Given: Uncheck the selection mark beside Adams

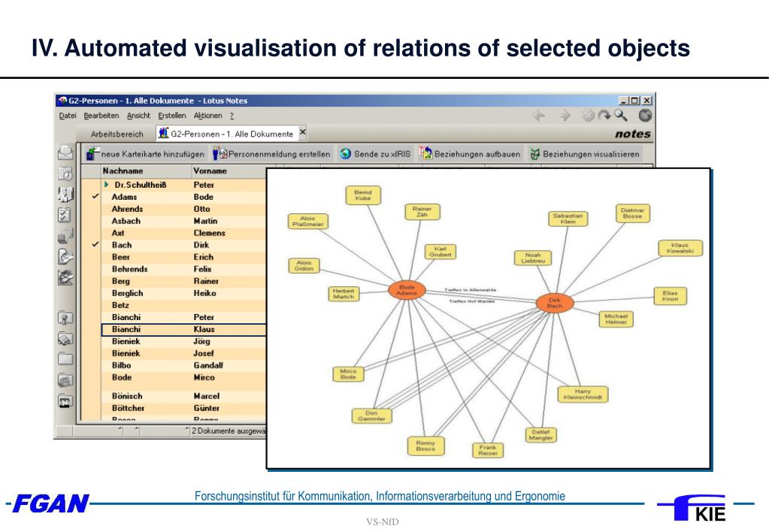Looking at the screenshot, I should pyautogui.click(x=95, y=196).
